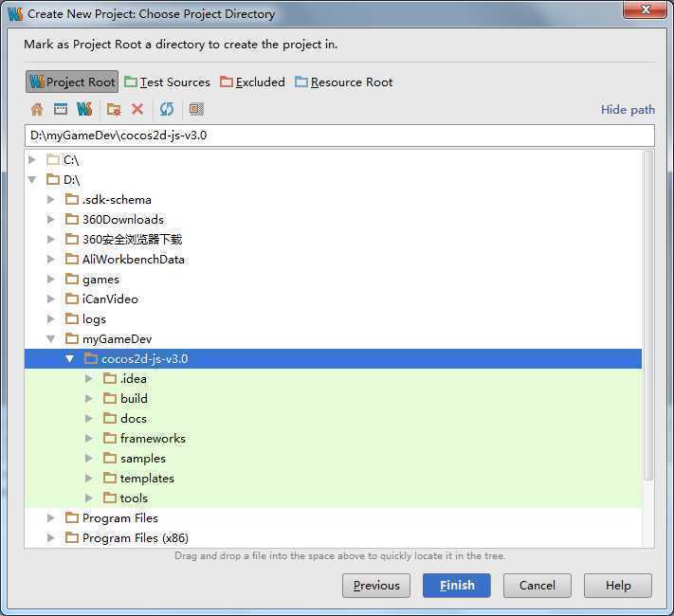
Task: Expand the iCanVideo folder arrow
Action: (x=51, y=299)
